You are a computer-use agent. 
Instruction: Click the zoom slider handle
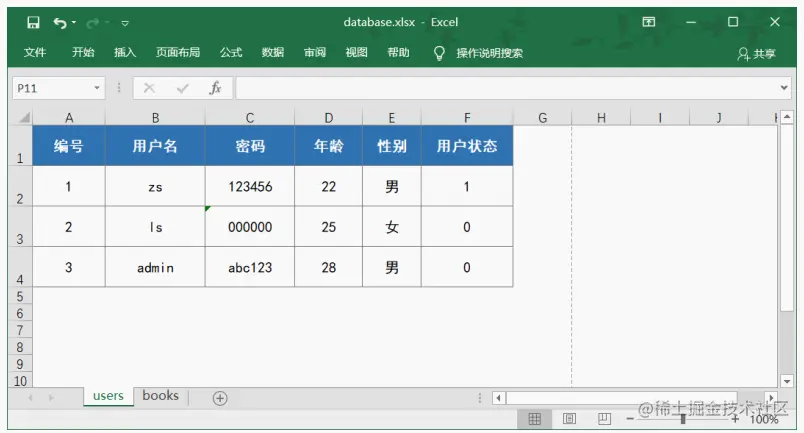pyautogui.click(x=683, y=419)
